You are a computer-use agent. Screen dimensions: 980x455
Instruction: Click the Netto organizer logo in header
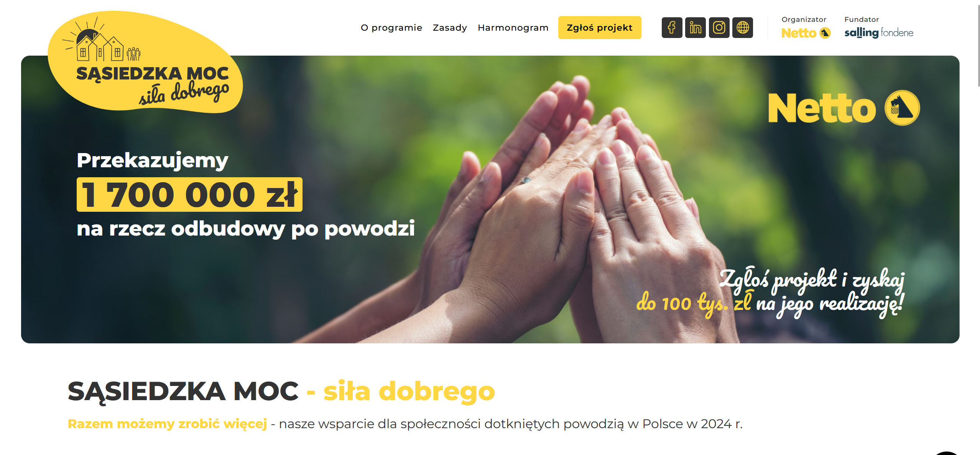coord(806,33)
